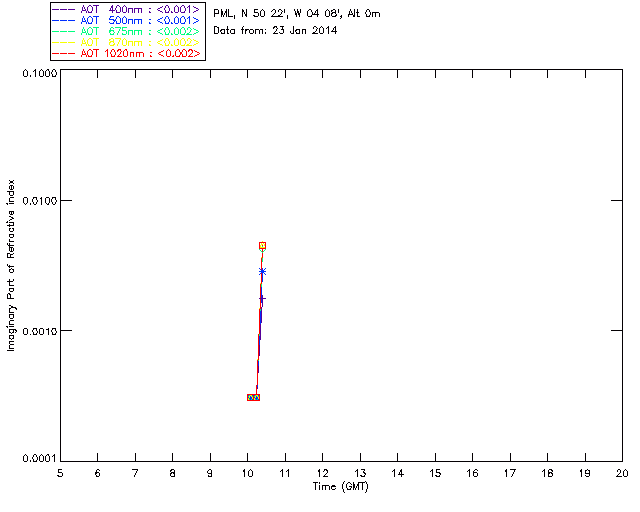This screenshot has height=512, width=640.
Task: Click the 0.0100 y-axis value
Action: click(39, 200)
